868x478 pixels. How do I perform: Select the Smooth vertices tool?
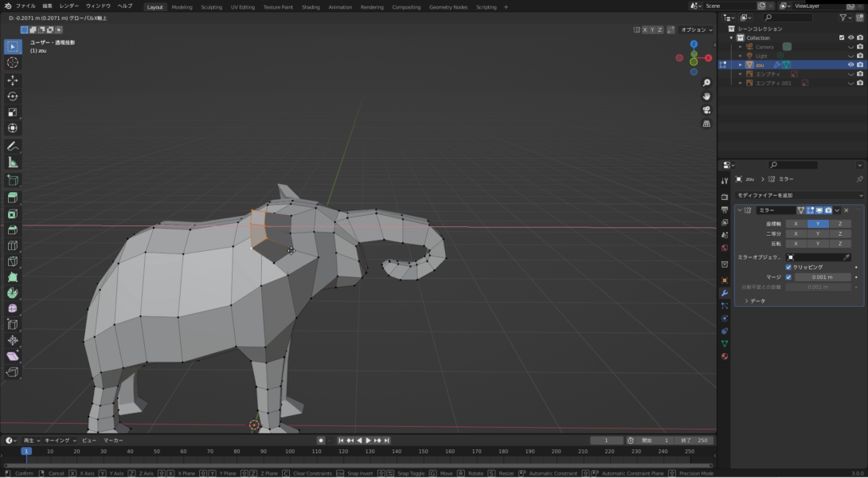tap(12, 308)
